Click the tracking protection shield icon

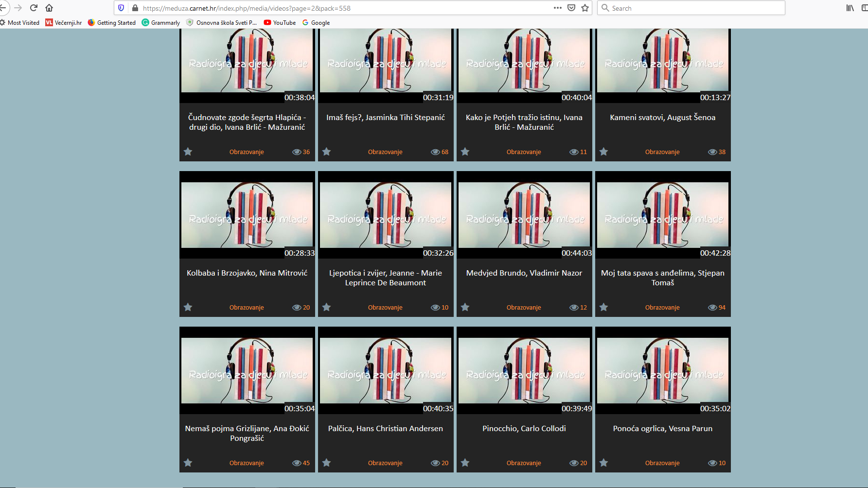[x=121, y=8]
